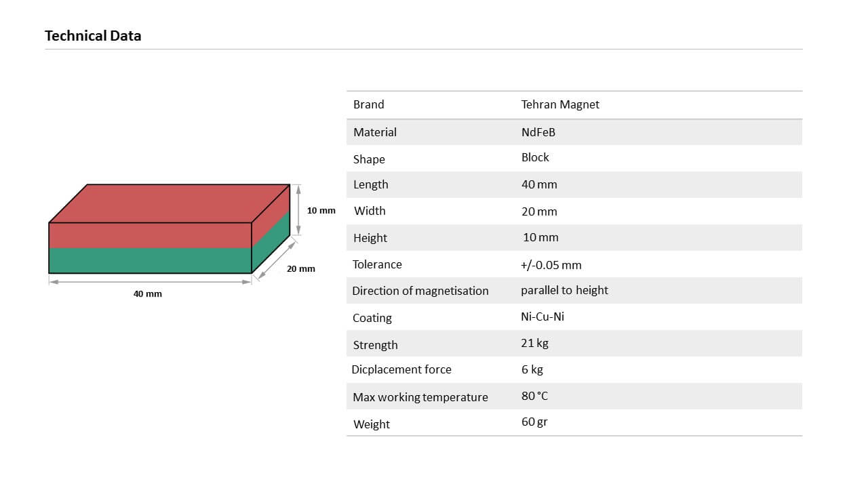
Task: Select the Brand row value Tehran Magnet
Action: coord(560,104)
